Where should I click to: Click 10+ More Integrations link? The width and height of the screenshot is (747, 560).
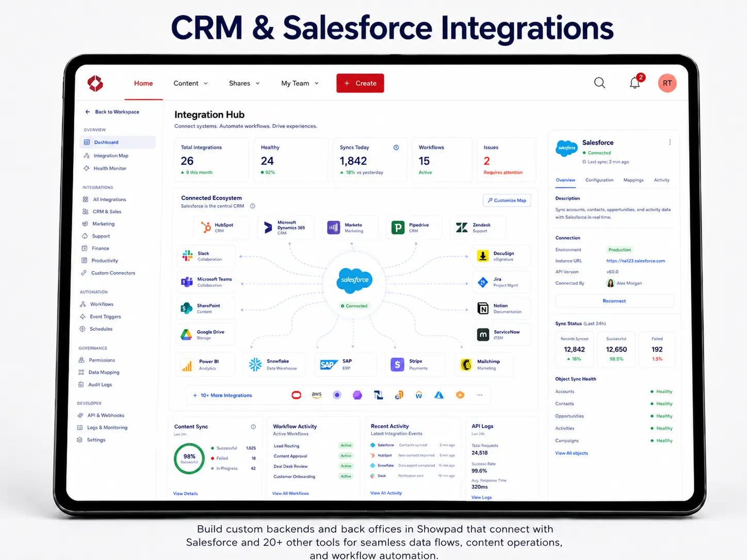[x=222, y=396]
